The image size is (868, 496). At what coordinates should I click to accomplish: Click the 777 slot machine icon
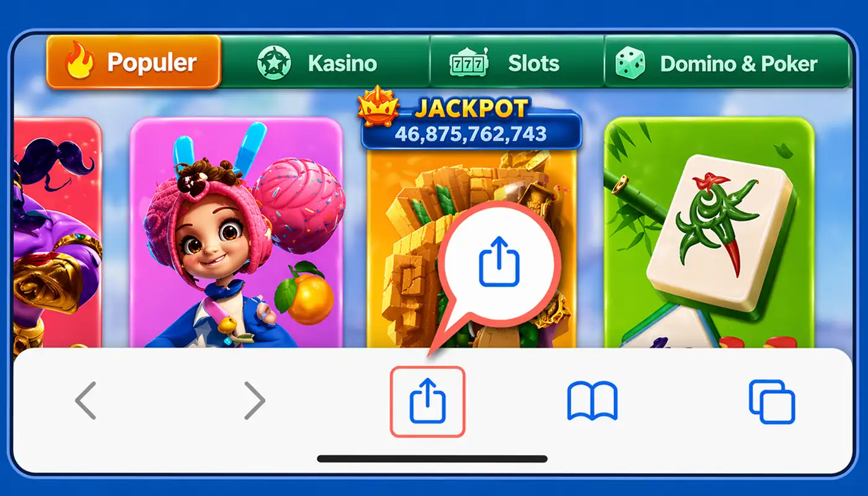(x=469, y=63)
